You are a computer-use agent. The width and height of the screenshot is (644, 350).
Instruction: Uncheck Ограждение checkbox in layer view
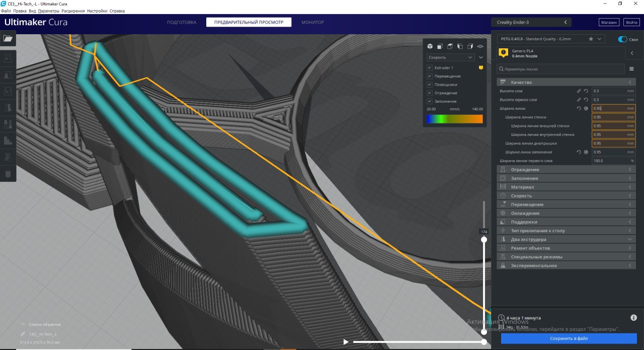429,93
